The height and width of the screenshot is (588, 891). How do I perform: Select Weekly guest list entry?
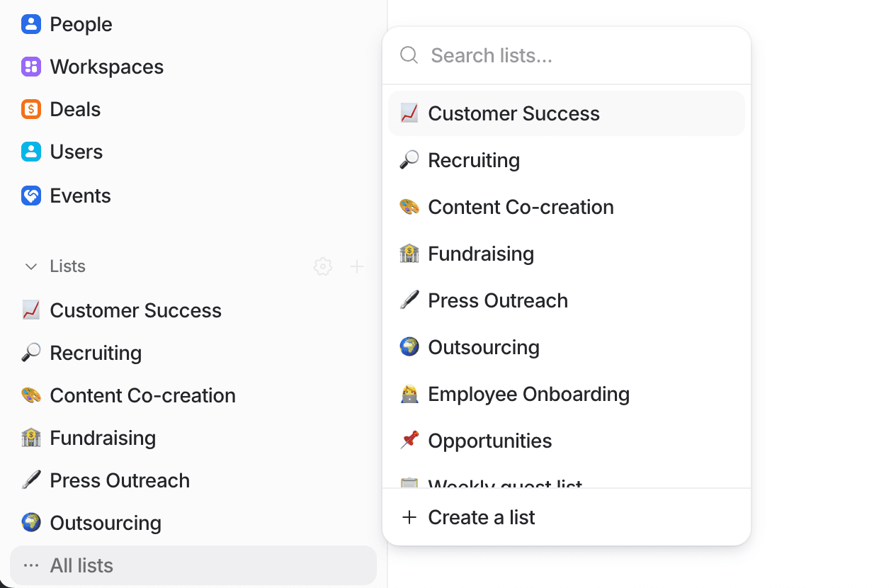(x=504, y=482)
